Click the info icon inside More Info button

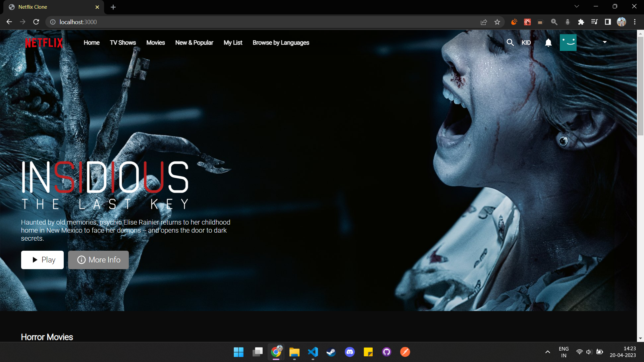(x=82, y=260)
